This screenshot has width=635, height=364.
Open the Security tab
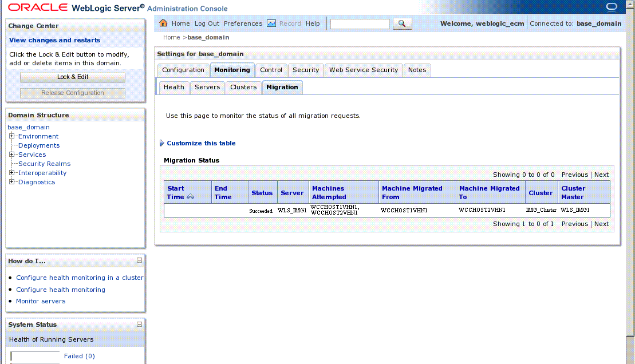pos(306,70)
